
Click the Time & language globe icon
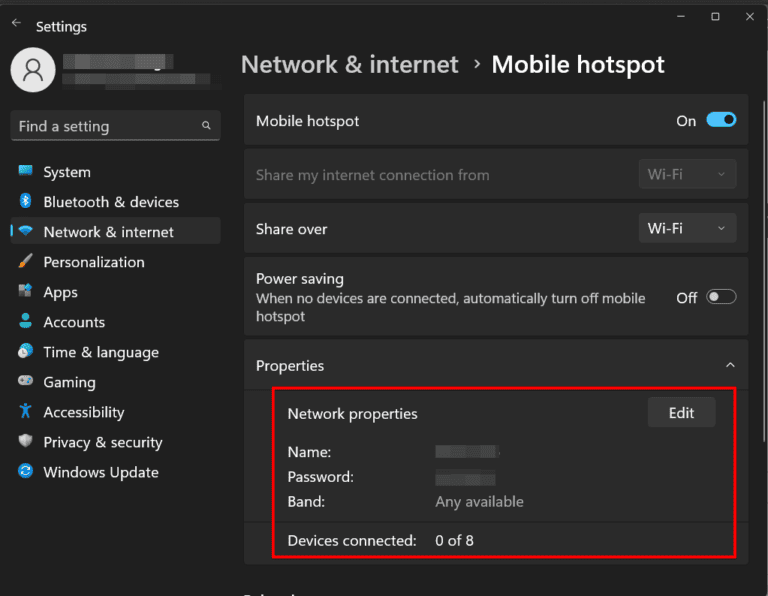coord(25,352)
